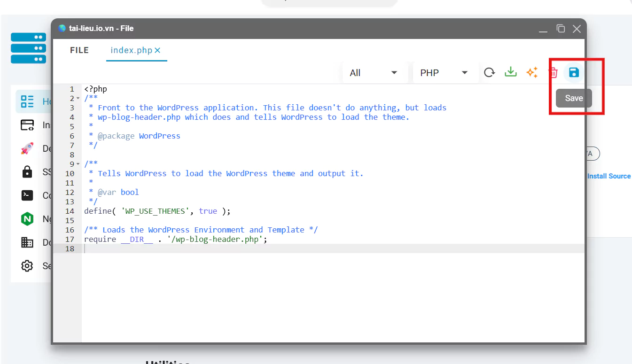Open the All dropdown selector
Screen dimensions: 632x364
(374, 73)
